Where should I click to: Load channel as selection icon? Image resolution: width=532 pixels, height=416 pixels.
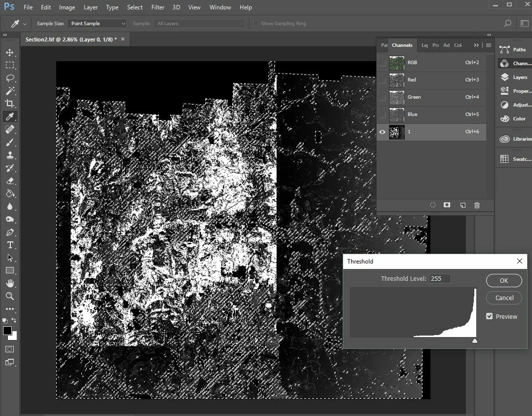pos(433,205)
